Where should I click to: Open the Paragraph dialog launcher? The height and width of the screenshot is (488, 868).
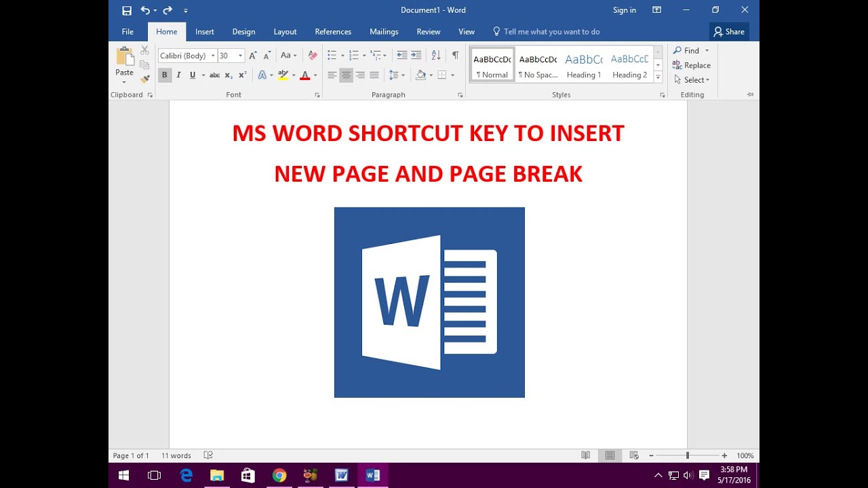pos(460,96)
